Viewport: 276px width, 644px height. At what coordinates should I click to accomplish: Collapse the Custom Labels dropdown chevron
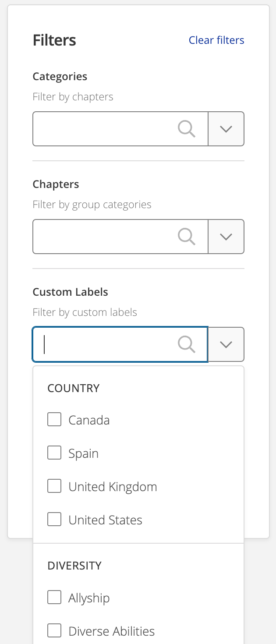point(226,344)
